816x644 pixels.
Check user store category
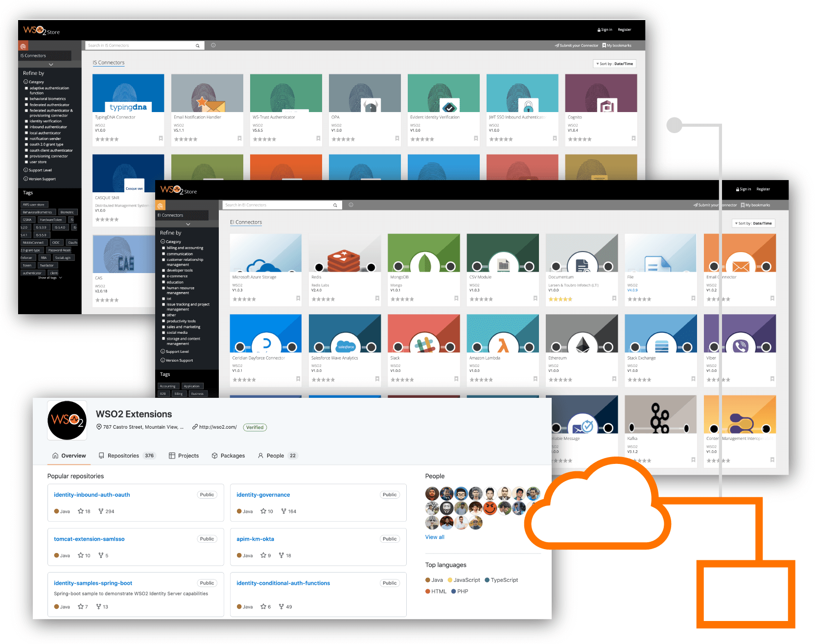click(x=26, y=162)
